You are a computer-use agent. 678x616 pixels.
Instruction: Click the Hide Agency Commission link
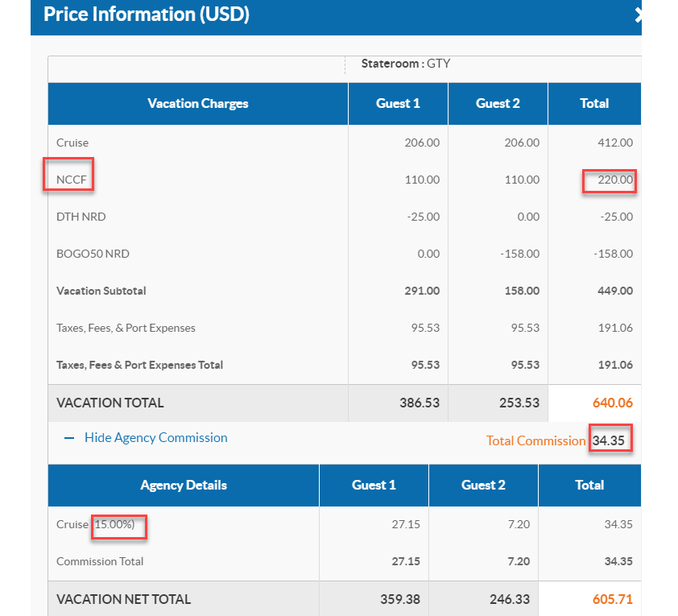click(155, 438)
